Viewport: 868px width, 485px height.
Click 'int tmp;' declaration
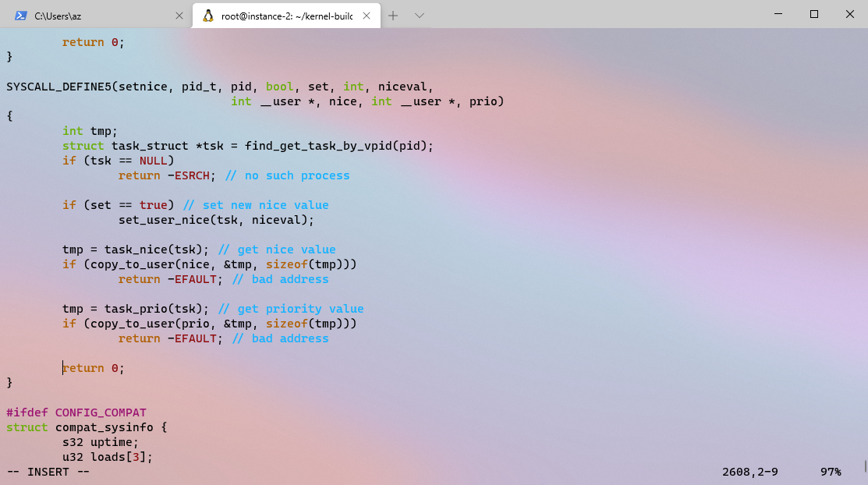(x=90, y=131)
